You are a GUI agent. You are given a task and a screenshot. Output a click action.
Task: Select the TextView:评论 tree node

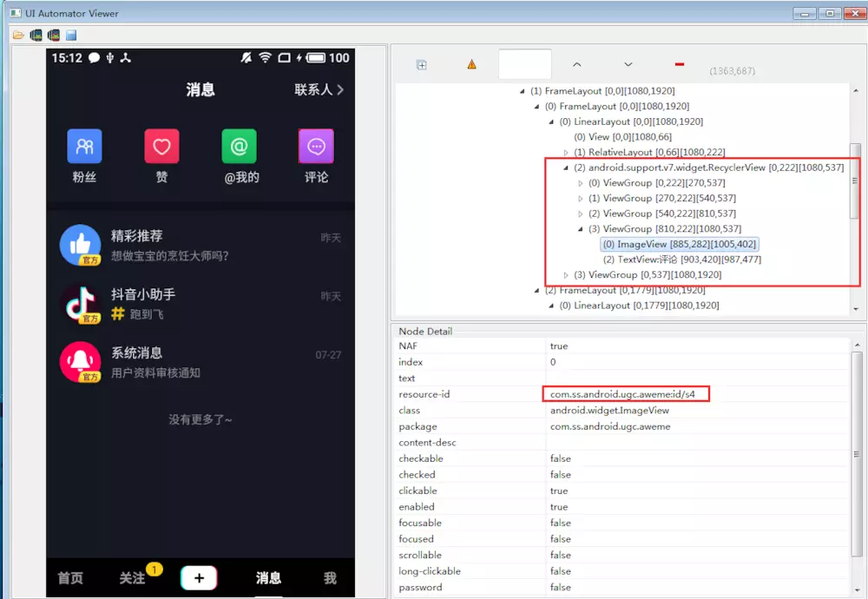tap(682, 259)
